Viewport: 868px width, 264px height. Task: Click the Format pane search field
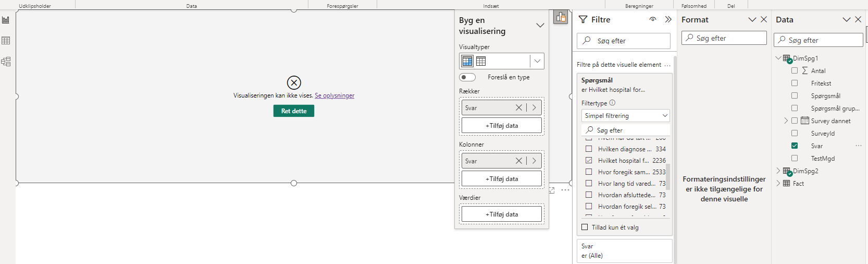724,38
